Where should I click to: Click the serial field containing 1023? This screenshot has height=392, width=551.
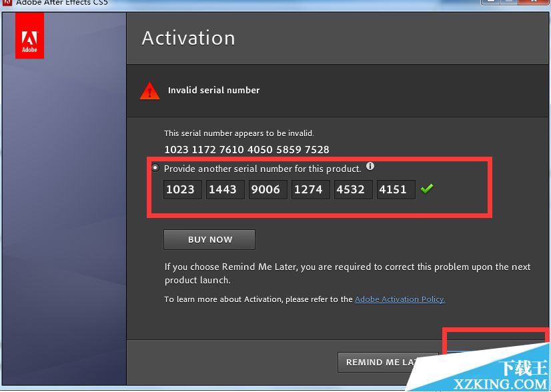point(183,190)
